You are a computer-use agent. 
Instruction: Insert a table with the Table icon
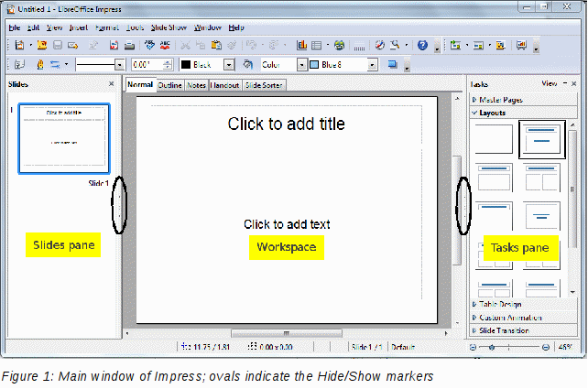(x=317, y=46)
